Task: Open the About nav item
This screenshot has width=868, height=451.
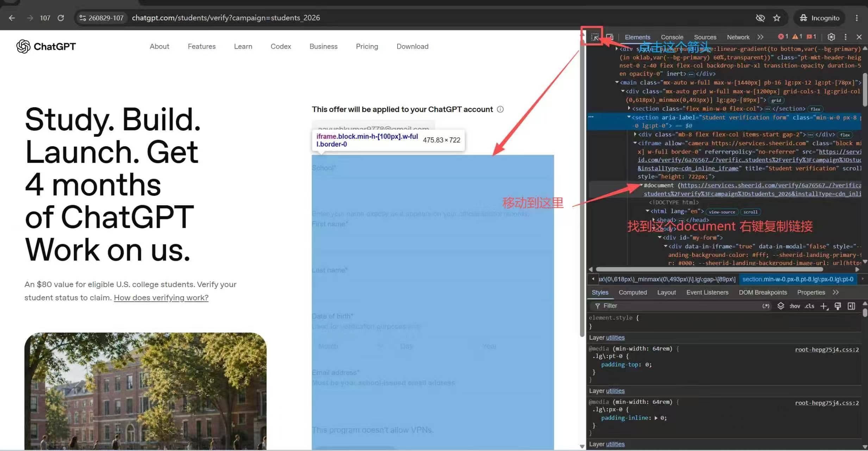Action: 159,47
